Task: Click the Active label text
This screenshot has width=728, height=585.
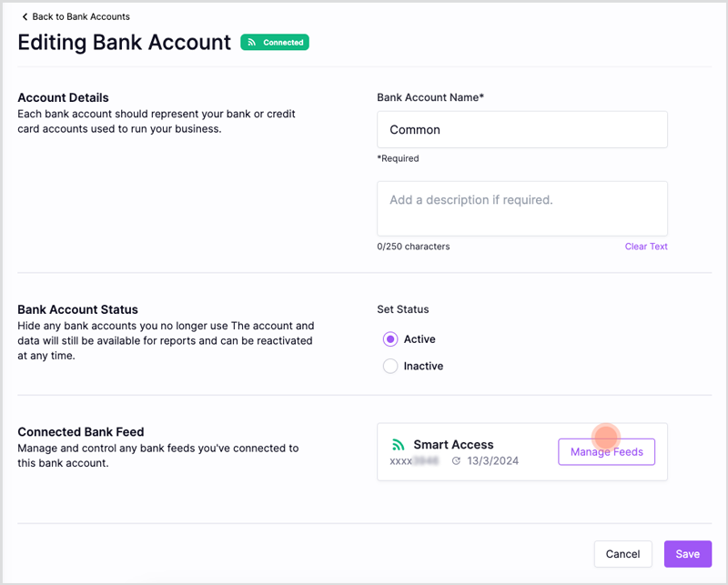Action: [x=420, y=339]
